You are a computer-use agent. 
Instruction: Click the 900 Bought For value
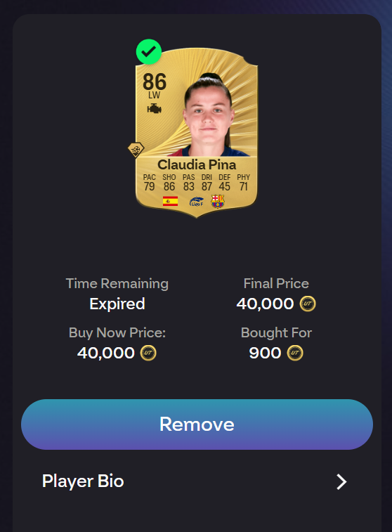(x=265, y=353)
